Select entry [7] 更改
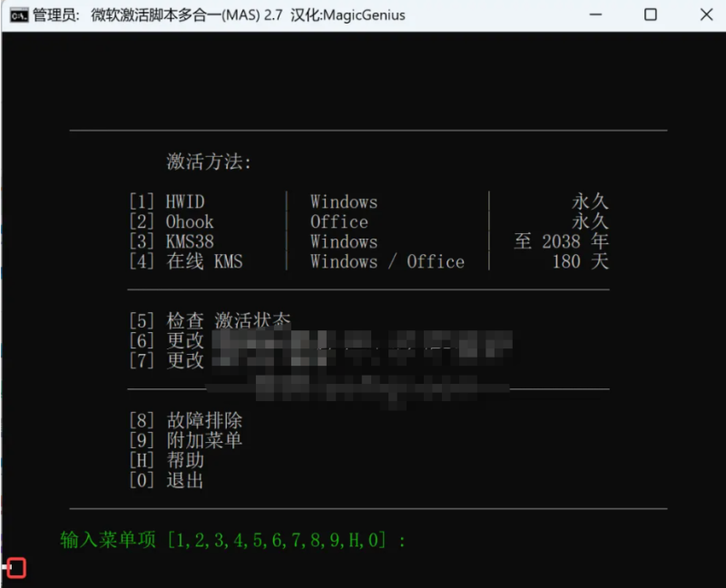The image size is (726, 588). (x=167, y=360)
